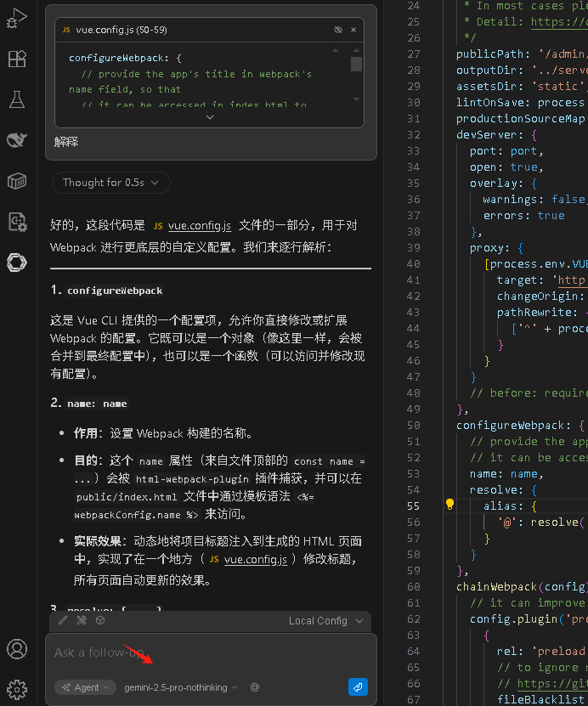588x706 pixels.
Task: Click the pencil edit icon above input
Action: (x=63, y=620)
